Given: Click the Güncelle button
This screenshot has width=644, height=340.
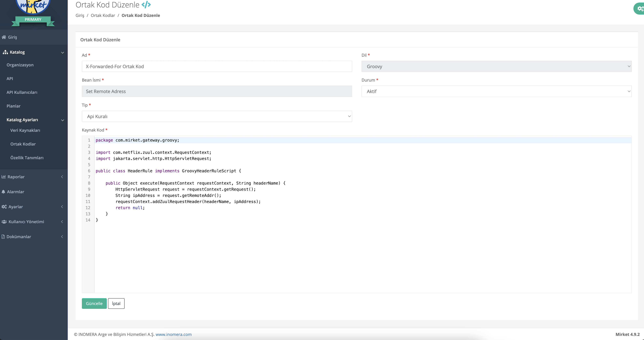Looking at the screenshot, I should tap(94, 303).
